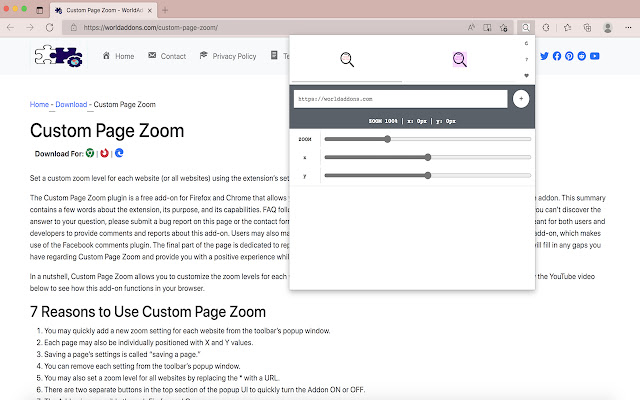Click the ZOOM 100% status text in popup

pyautogui.click(x=383, y=121)
